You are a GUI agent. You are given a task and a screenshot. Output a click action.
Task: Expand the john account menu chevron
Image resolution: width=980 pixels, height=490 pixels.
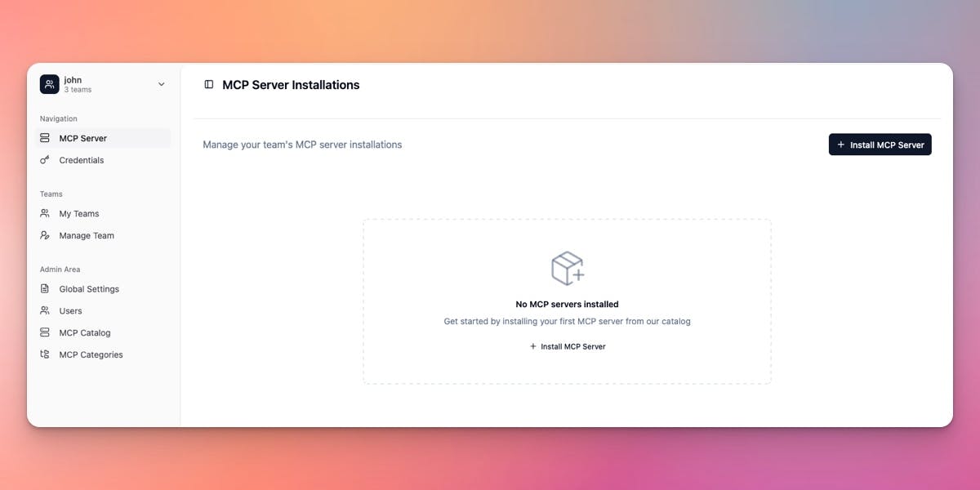161,83
